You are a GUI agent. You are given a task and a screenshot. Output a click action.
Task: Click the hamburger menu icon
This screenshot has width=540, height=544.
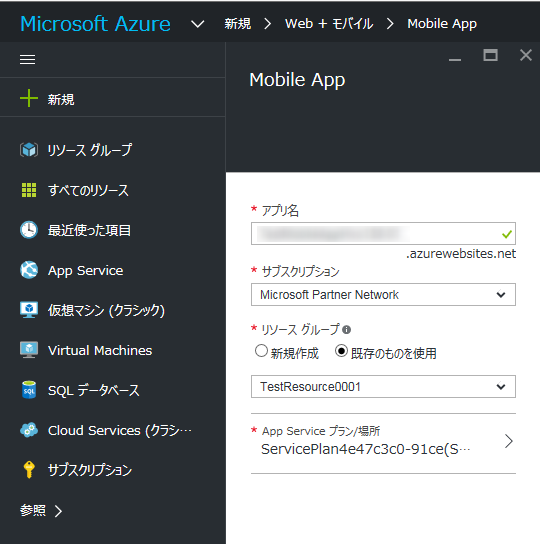(x=27, y=60)
